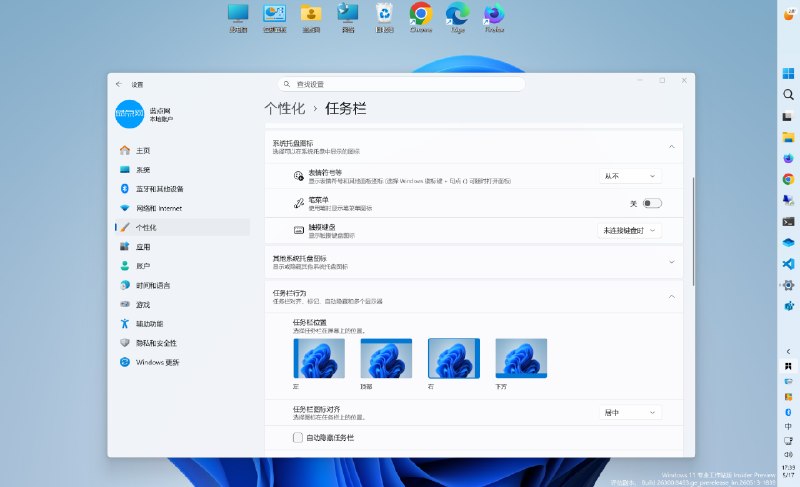This screenshot has height=487, width=800.
Task: Open 账户 in Settings sidebar
Action: 183,266
